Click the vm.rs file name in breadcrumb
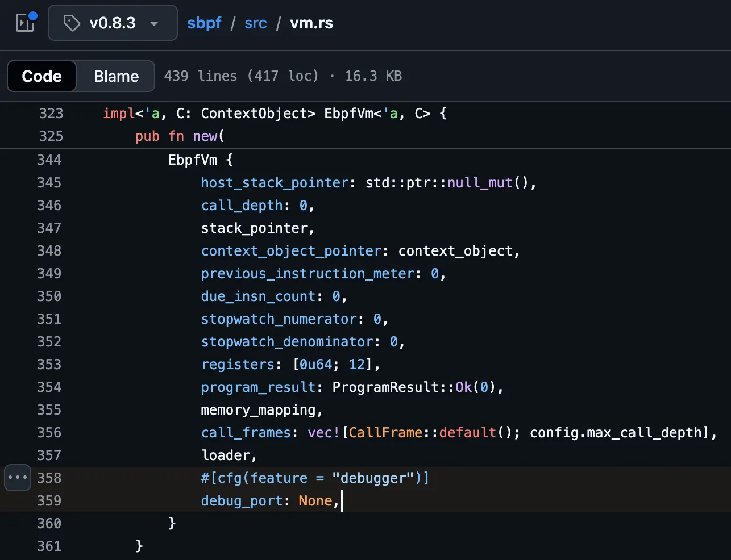 (x=311, y=23)
